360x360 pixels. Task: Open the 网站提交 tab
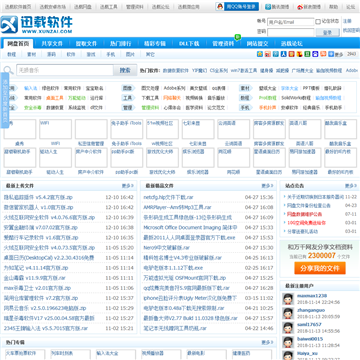257,44
